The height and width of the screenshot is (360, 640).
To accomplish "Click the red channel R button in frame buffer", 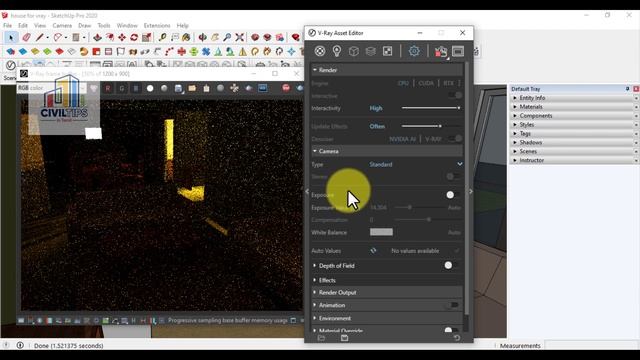I will tap(108, 88).
